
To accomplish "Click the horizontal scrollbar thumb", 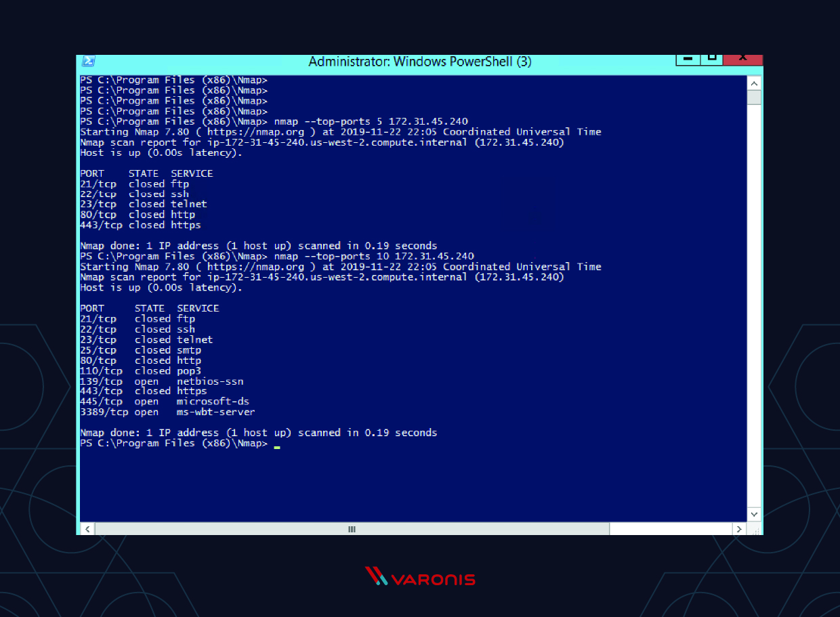I will tap(352, 529).
